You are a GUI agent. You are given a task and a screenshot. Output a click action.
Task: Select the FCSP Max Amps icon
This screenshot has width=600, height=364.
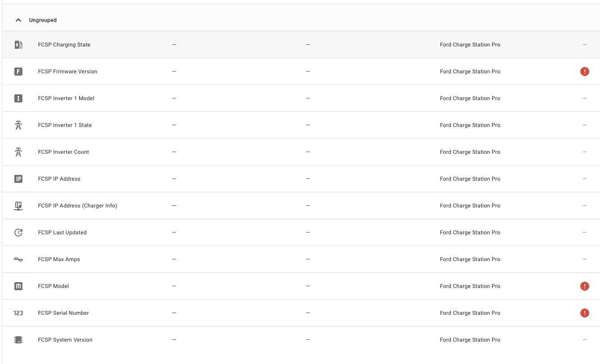pos(18,259)
